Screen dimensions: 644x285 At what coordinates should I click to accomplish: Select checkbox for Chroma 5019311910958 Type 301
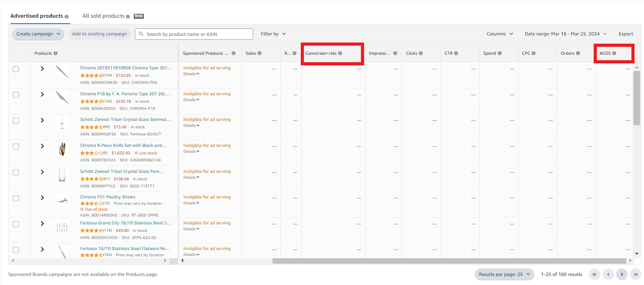(16, 69)
